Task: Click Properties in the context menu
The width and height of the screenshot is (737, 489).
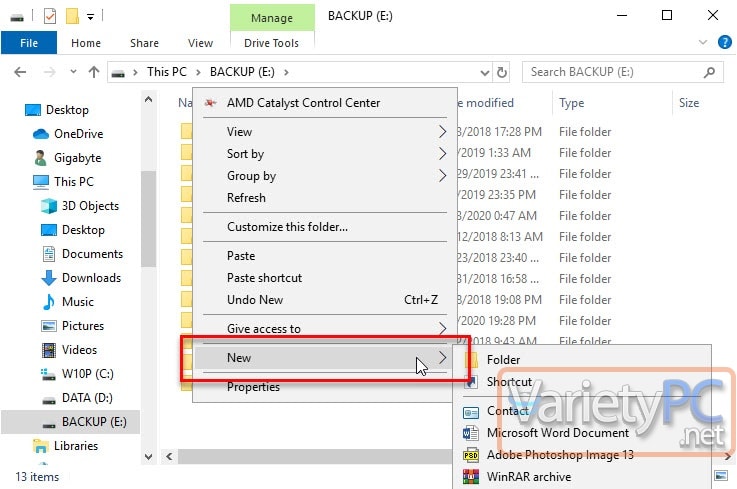Action: 253,387
